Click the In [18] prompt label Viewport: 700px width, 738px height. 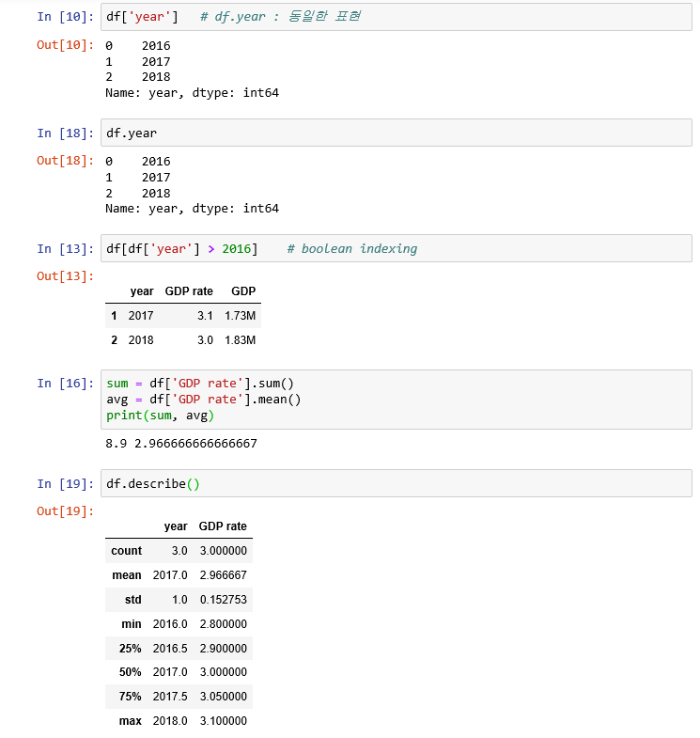66,133
